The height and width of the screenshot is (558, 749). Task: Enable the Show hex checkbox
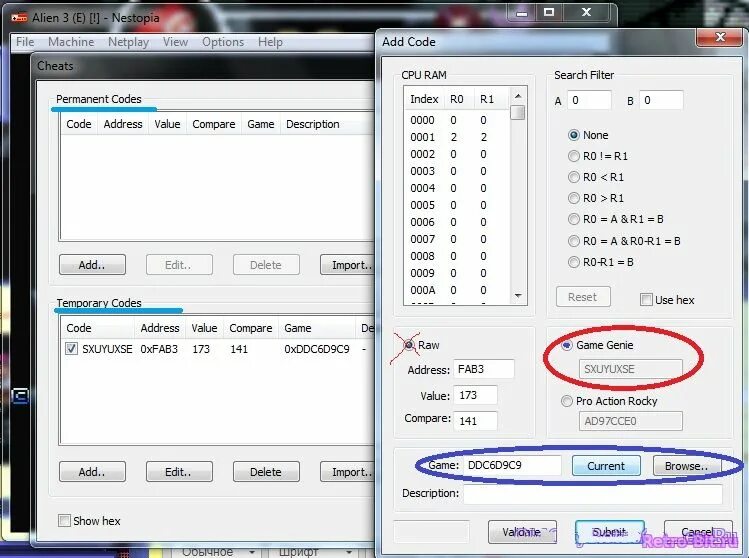coord(64,520)
